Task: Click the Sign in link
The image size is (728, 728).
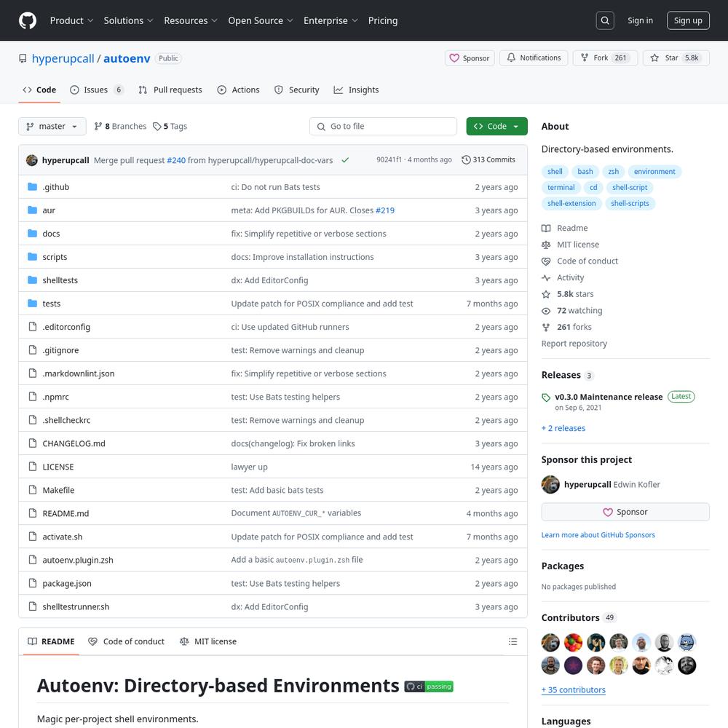Action: 640,20
